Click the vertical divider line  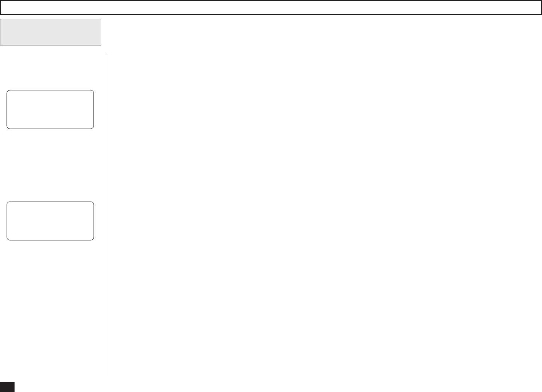coord(106,214)
